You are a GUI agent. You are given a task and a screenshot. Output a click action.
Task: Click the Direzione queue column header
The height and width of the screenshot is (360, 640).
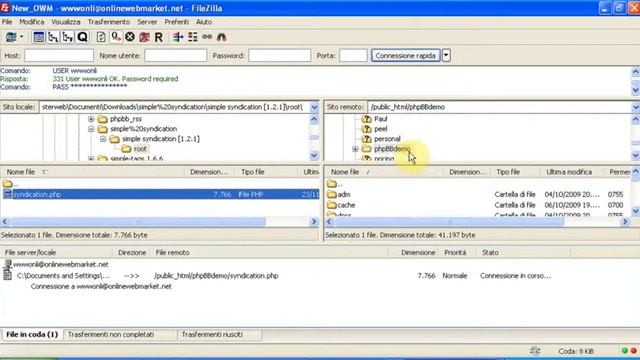pos(132,253)
